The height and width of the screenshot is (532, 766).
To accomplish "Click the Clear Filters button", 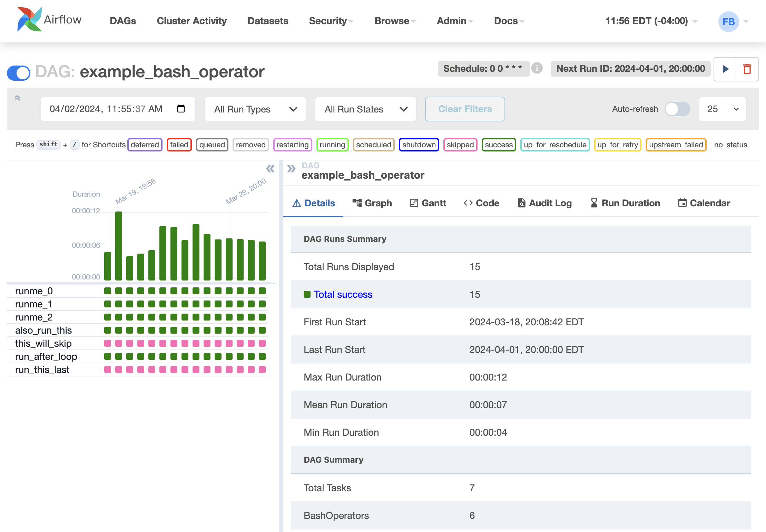I will [465, 109].
